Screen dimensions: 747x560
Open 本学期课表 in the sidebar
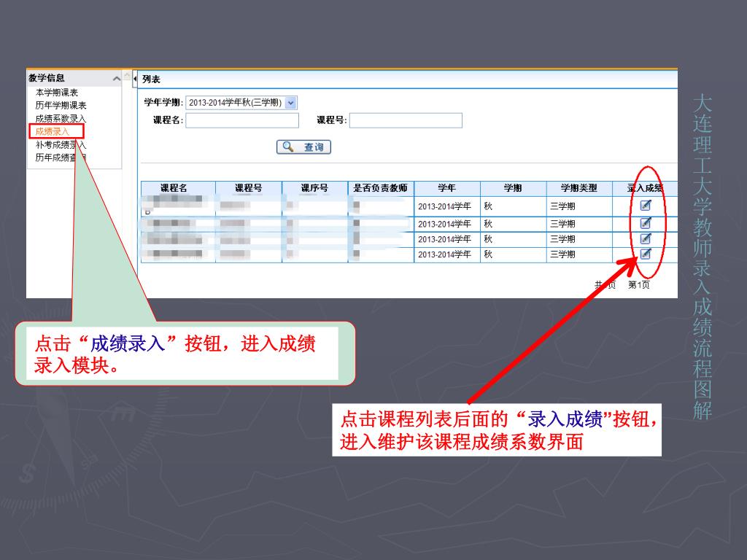[57, 93]
